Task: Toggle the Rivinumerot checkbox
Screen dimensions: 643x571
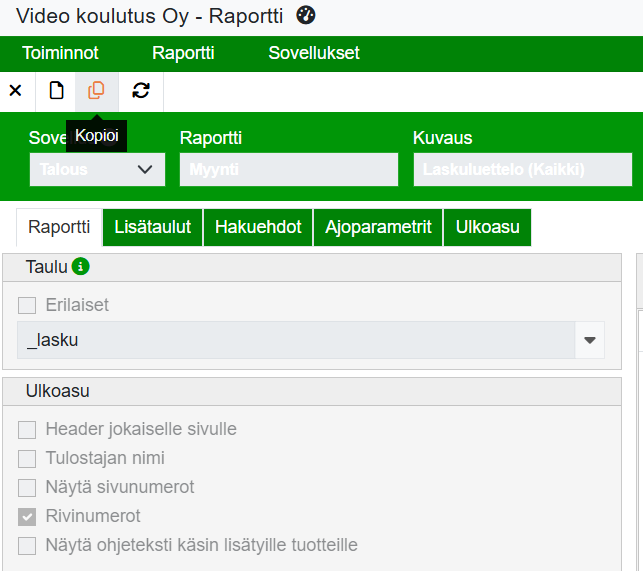Action: 27,516
